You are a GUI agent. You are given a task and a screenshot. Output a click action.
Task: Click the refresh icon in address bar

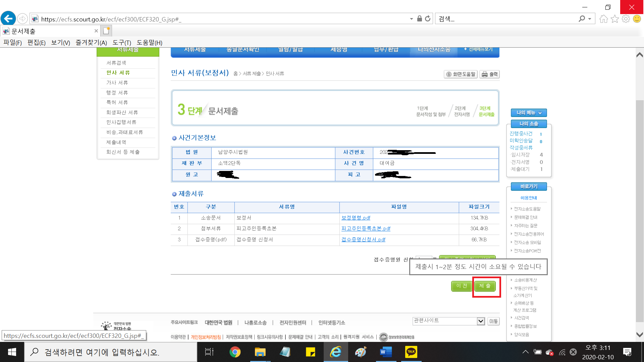428,19
